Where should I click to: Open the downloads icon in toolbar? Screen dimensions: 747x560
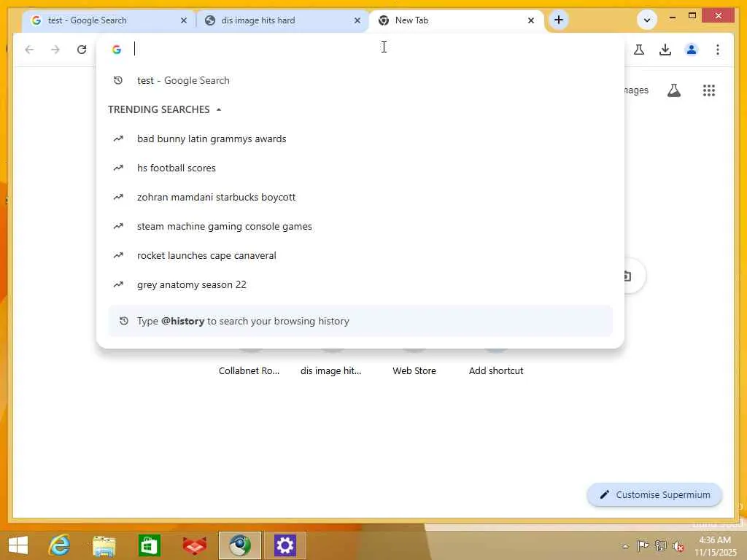pyautogui.click(x=665, y=50)
